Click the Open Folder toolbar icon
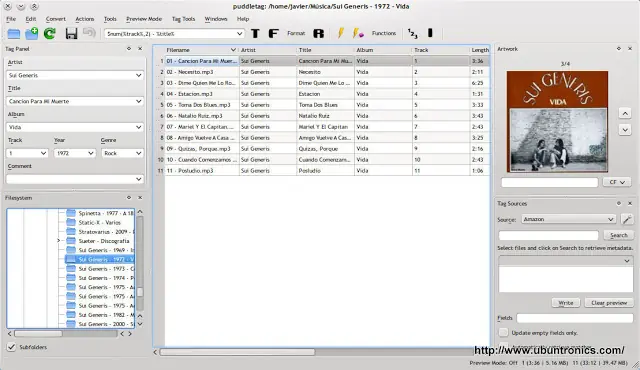This screenshot has width=640, height=370. [x=13, y=33]
